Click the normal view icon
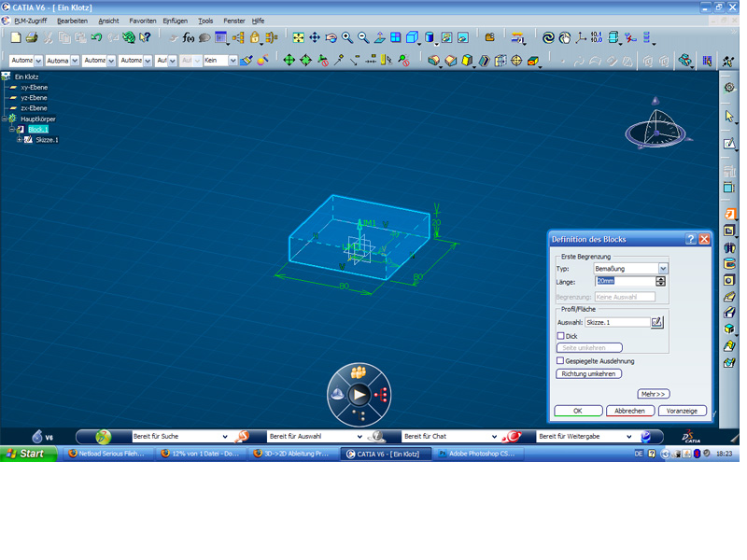This screenshot has height=560, width=747. [x=380, y=37]
